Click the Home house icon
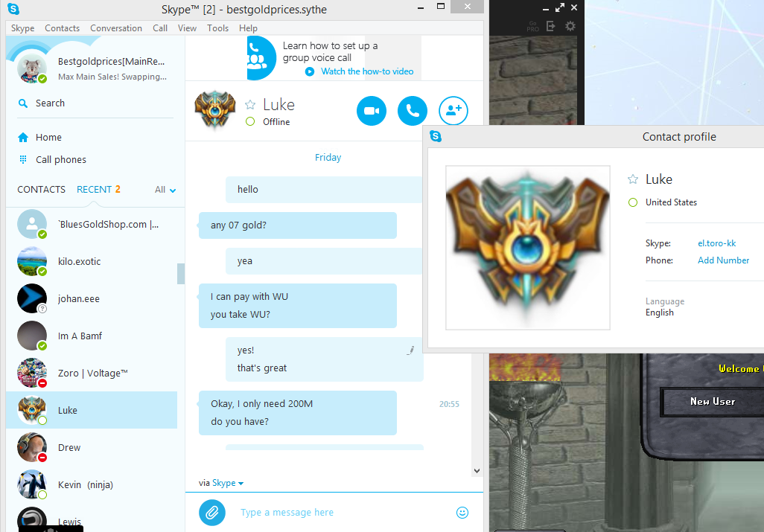This screenshot has height=532, width=764. 23,137
